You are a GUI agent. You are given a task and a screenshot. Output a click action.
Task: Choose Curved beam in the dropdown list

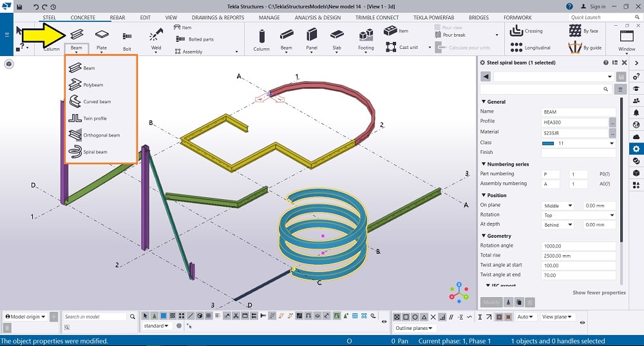click(97, 102)
